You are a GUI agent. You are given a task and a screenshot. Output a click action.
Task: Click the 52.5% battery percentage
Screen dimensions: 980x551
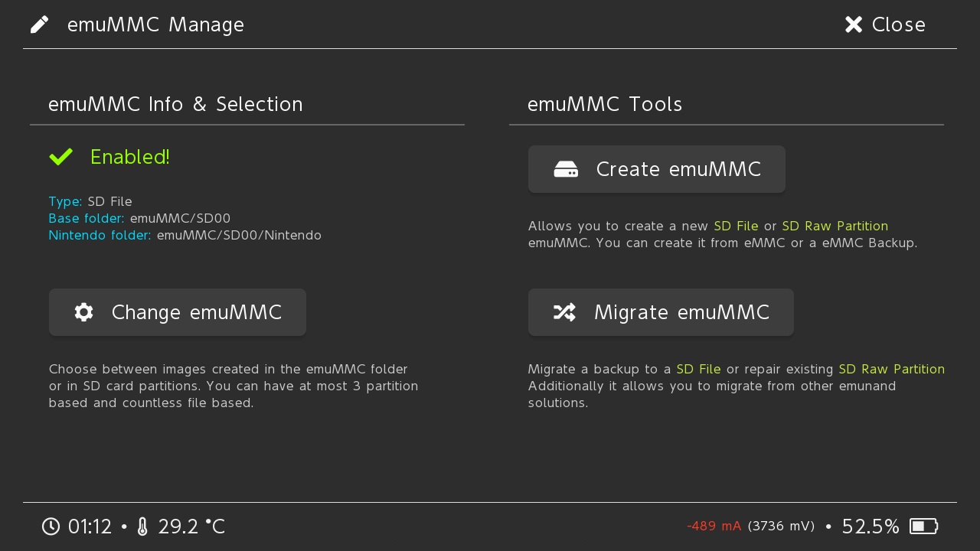(x=871, y=527)
